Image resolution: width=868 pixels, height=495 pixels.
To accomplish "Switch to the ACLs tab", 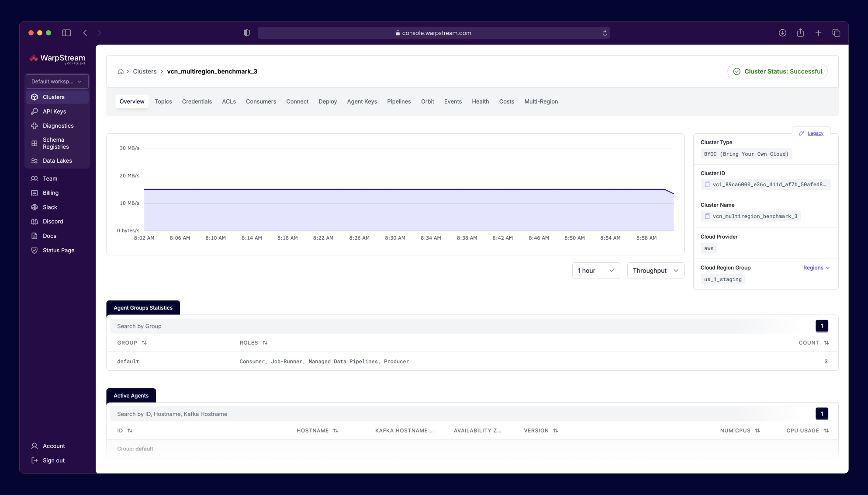I will (229, 101).
